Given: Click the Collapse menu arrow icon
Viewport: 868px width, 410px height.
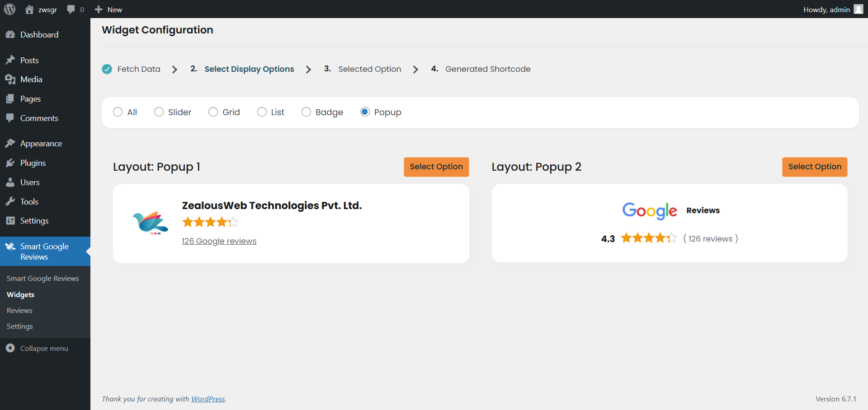Looking at the screenshot, I should point(10,348).
